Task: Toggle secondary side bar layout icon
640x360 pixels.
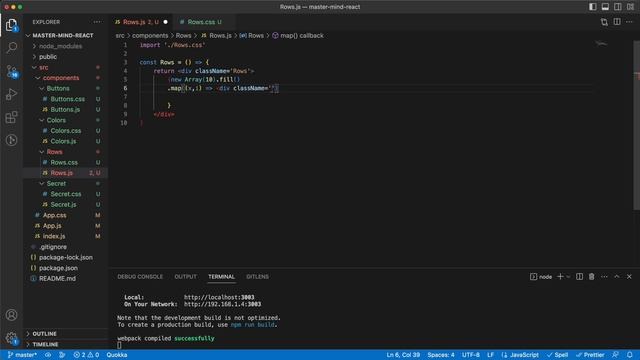Action: [x=618, y=7]
